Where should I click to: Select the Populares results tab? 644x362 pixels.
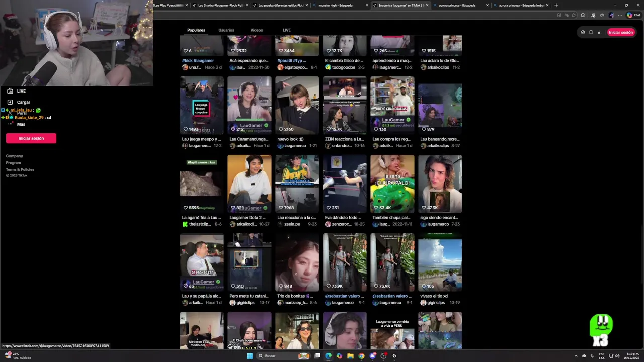[196, 30]
